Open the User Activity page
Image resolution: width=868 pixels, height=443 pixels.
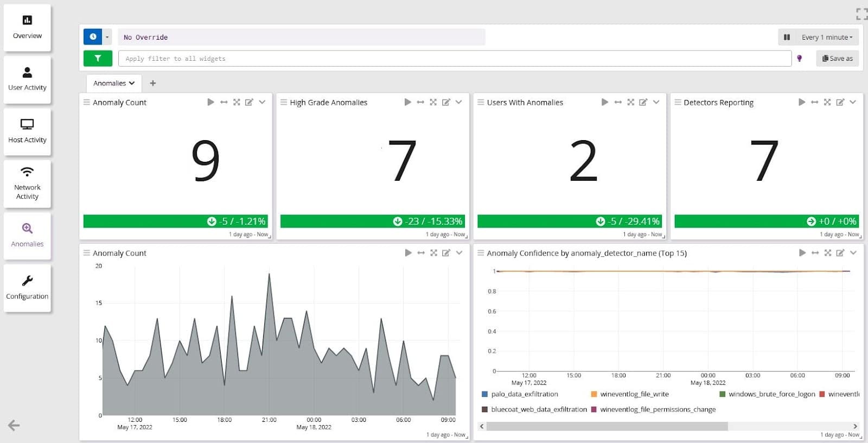27,79
